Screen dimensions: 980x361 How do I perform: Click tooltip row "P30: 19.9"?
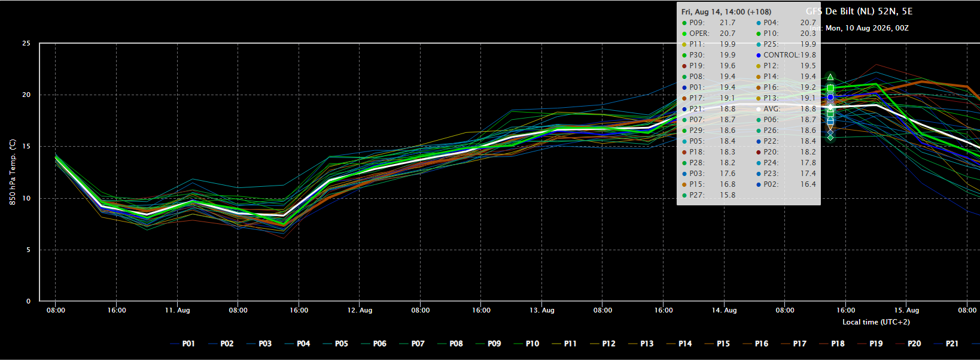pyautogui.click(x=709, y=55)
